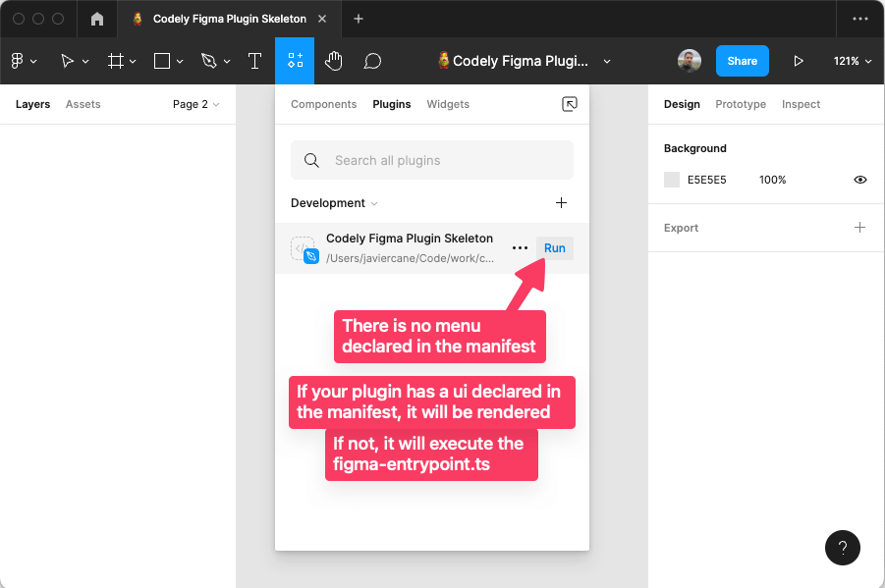Click the Resources tool icon
The height and width of the screenshot is (588, 885).
coord(295,61)
